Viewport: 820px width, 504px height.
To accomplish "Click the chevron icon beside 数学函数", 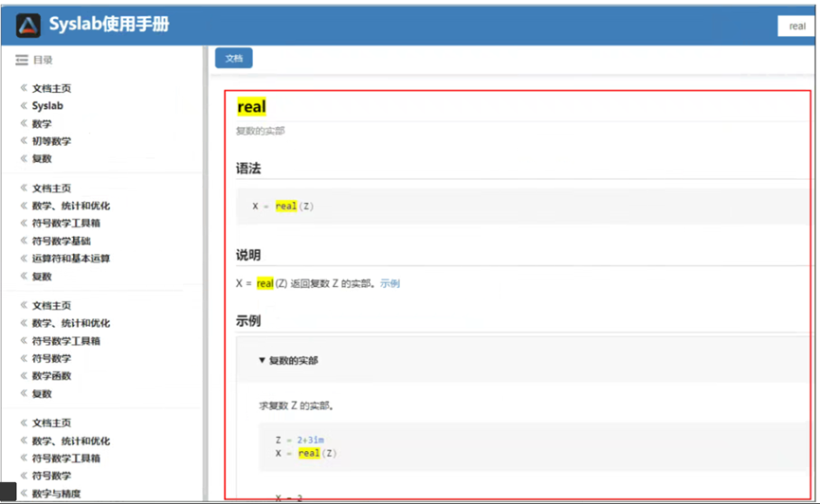I will 24,375.
